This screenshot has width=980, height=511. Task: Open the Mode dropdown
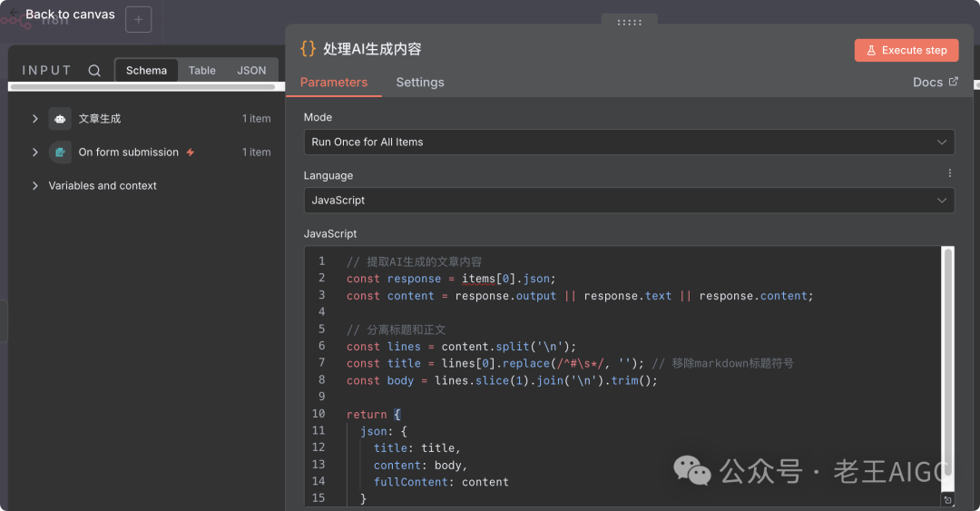[629, 142]
